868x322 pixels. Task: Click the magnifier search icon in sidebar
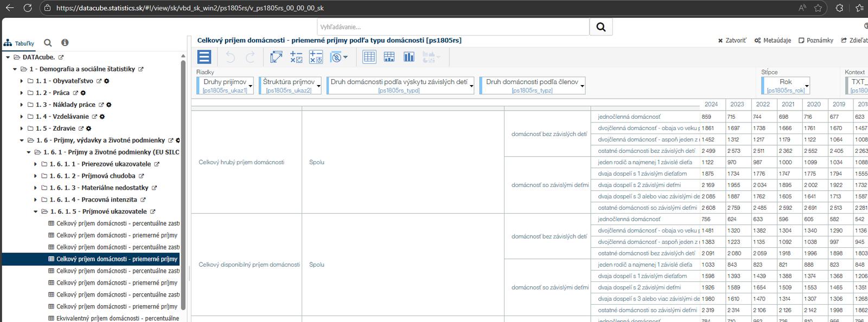[x=48, y=43]
